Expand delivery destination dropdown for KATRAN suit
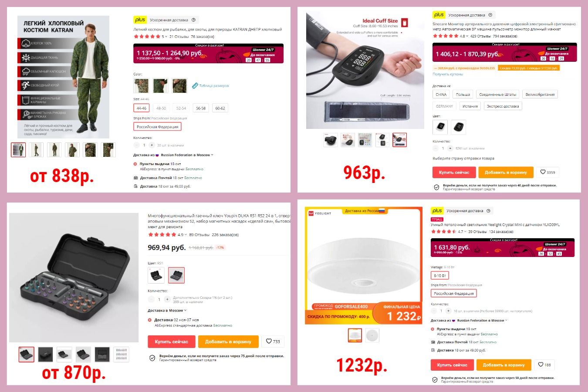 pos(212,155)
